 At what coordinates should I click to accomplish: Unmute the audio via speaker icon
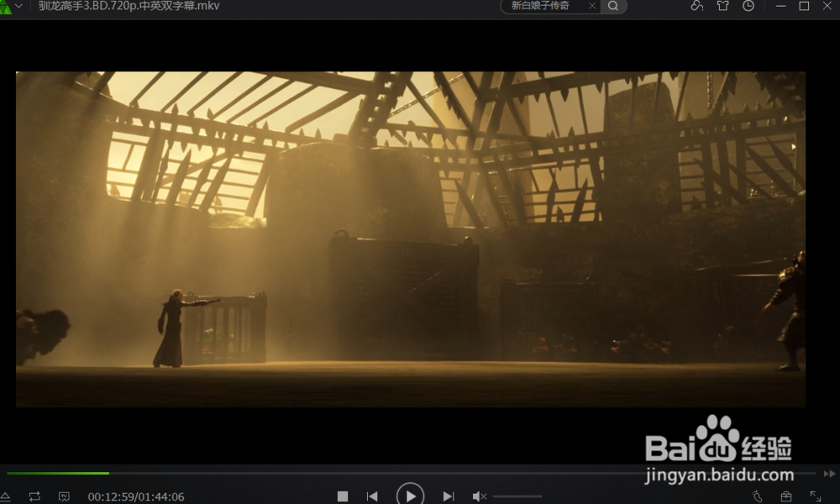pos(479,496)
